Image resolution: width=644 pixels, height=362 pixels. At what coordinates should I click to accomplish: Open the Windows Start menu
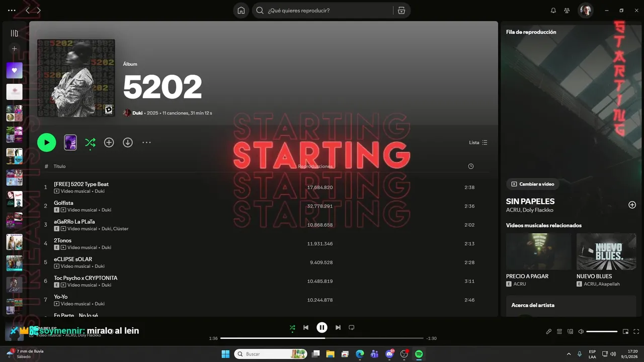point(225,354)
